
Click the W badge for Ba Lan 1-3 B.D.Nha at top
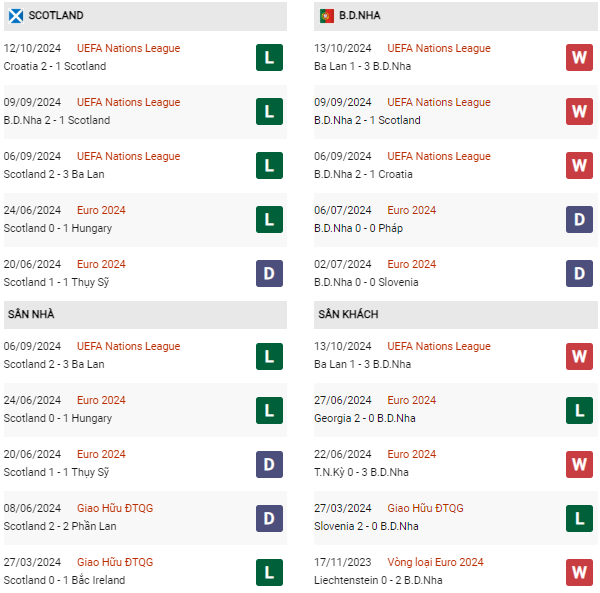pos(579,57)
